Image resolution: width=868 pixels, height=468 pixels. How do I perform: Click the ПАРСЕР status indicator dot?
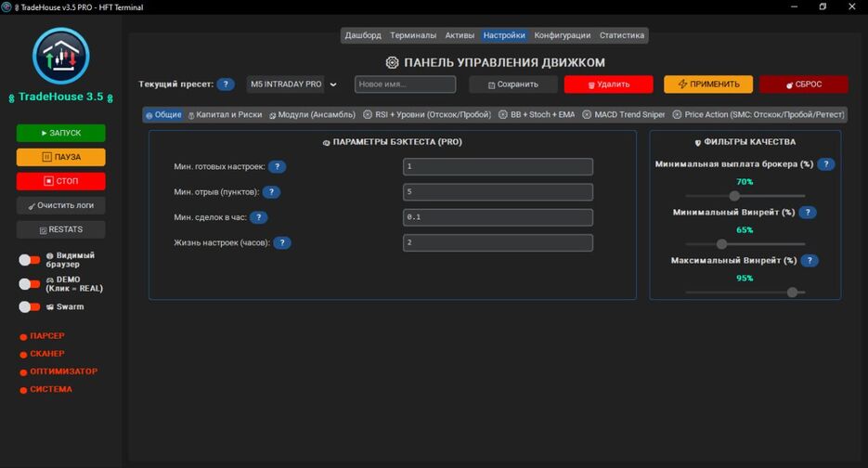[23, 337]
